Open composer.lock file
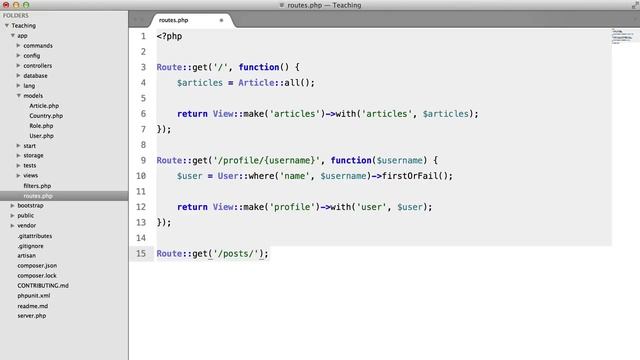This screenshot has width=640, height=360. click(37, 276)
